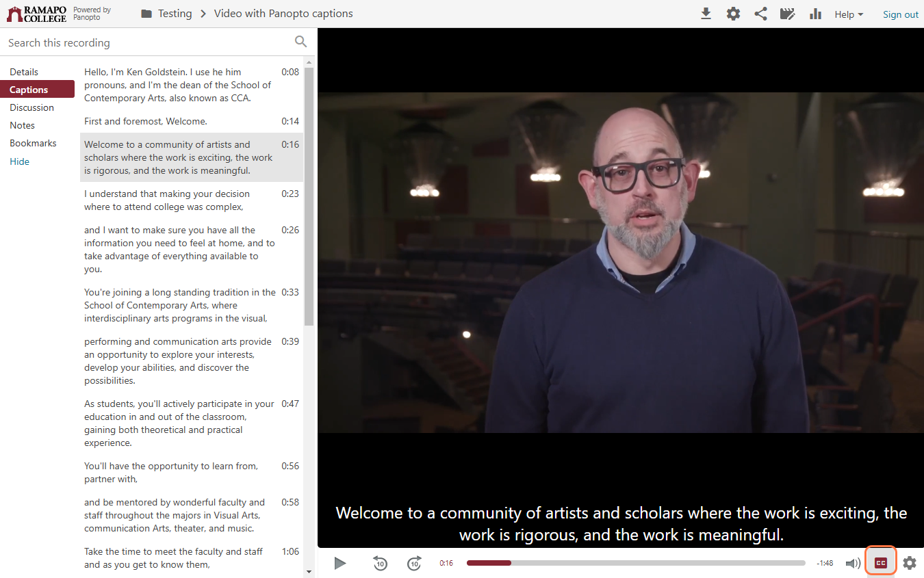Click the video frame of the speaker
The height and width of the screenshot is (578, 924).
621,263
